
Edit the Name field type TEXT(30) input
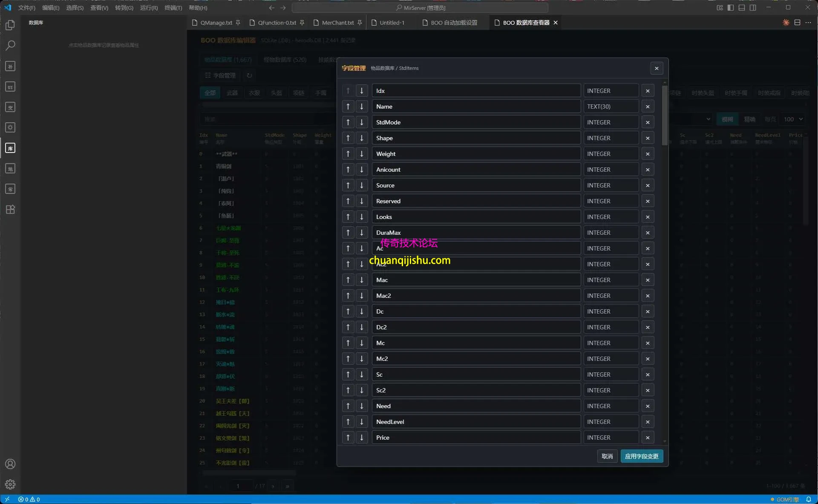(611, 107)
